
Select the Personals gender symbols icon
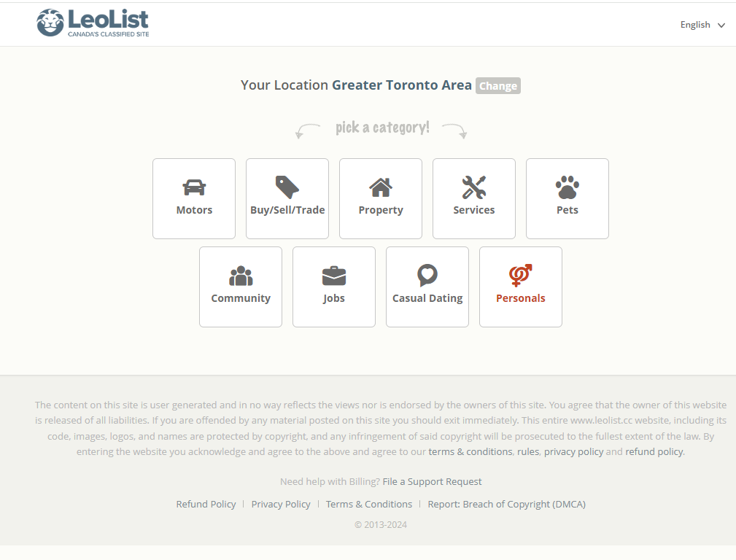521,275
